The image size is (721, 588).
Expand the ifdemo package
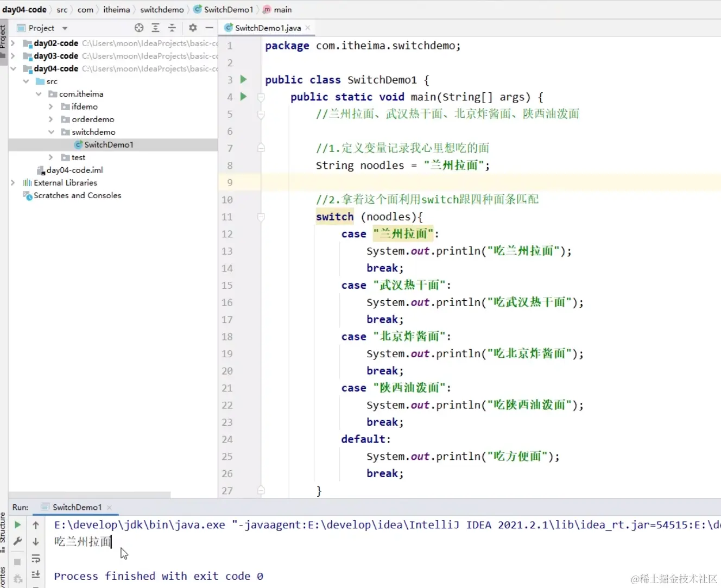pyautogui.click(x=51, y=107)
